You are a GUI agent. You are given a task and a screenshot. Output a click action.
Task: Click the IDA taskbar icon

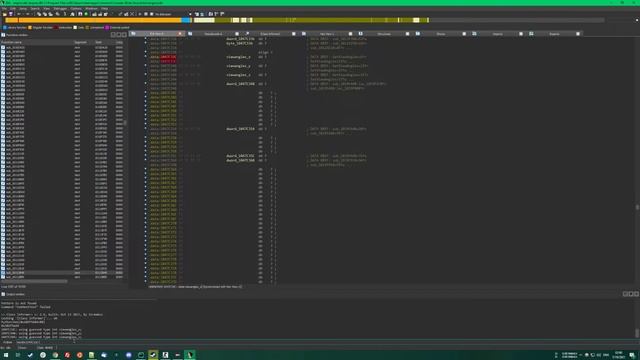[x=190, y=355]
